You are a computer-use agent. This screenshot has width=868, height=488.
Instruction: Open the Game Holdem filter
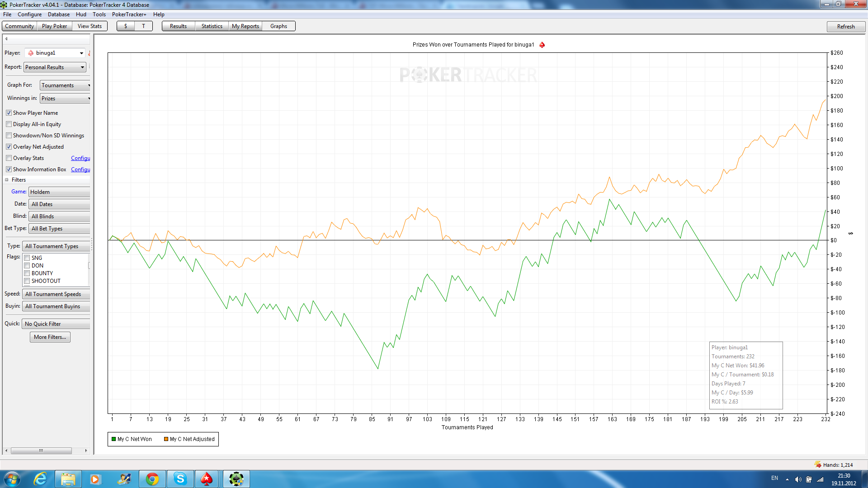point(59,192)
